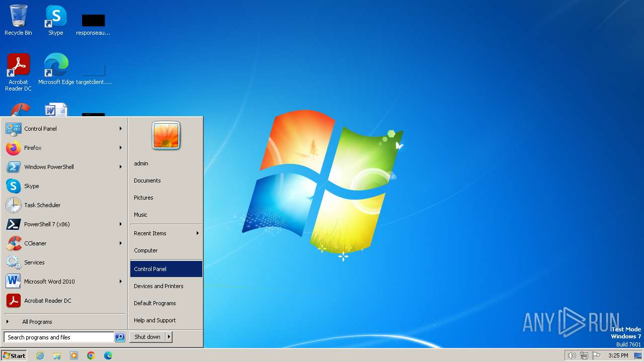The height and width of the screenshot is (362, 644).
Task: Open the Shut down options arrow
Action: click(x=169, y=337)
